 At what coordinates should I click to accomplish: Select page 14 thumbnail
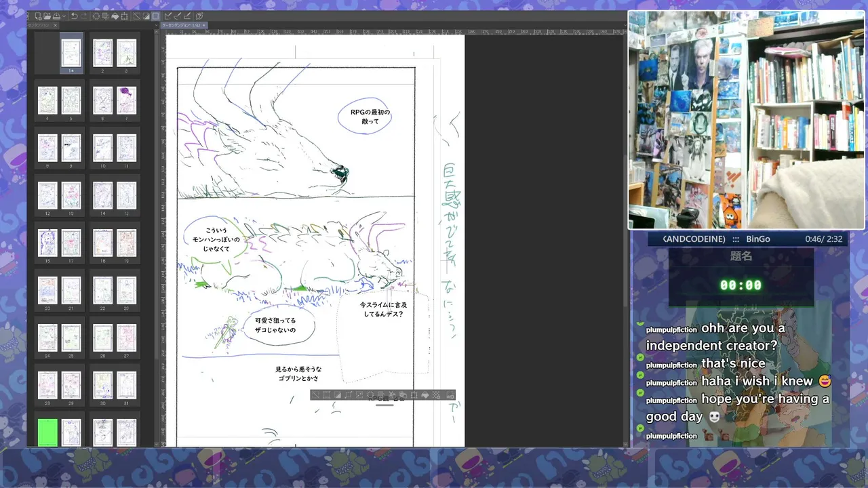coord(103,195)
